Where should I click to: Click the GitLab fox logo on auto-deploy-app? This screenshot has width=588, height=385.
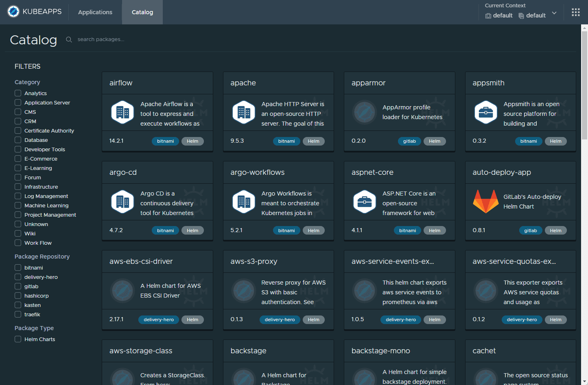pos(485,202)
